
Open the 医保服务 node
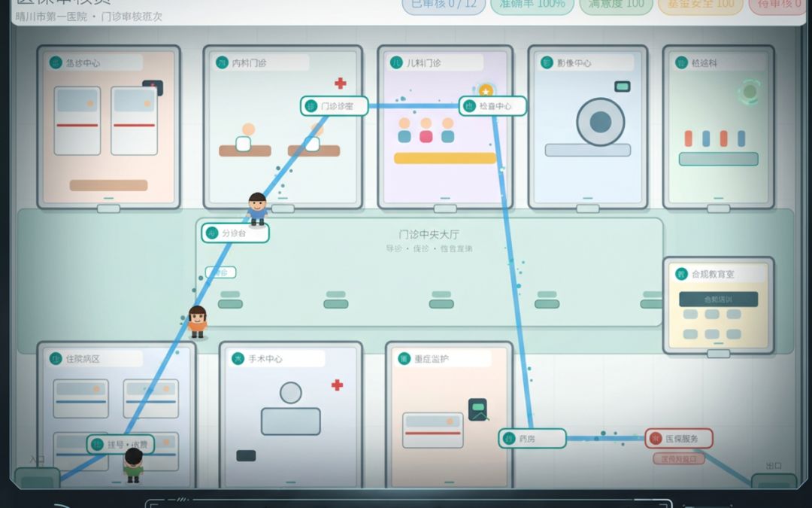[x=679, y=439]
